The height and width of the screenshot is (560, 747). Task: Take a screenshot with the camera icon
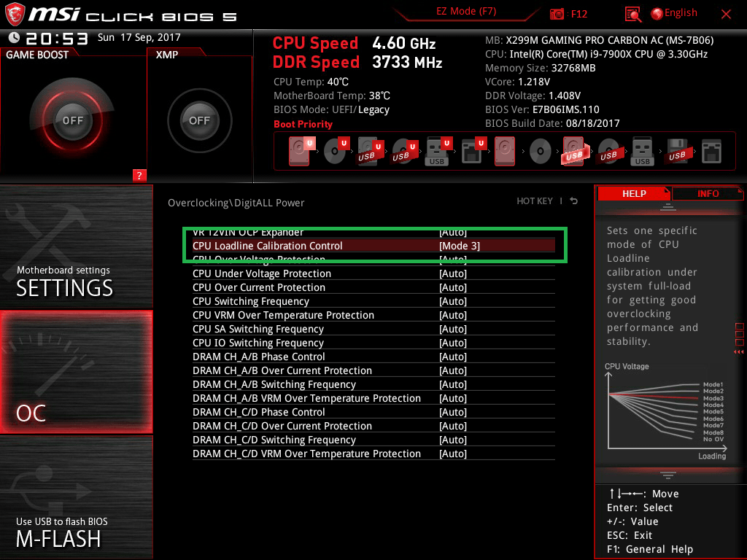click(557, 14)
